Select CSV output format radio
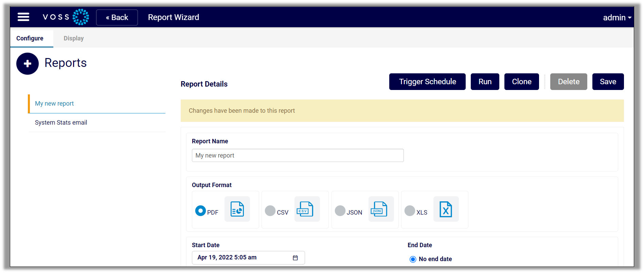The width and height of the screenshot is (644, 273). click(x=270, y=211)
